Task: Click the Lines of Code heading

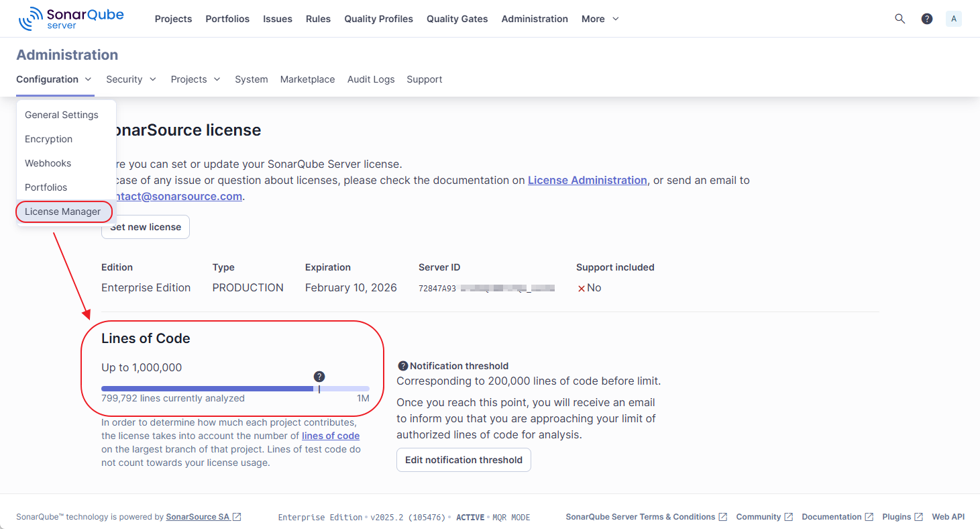Action: [146, 338]
